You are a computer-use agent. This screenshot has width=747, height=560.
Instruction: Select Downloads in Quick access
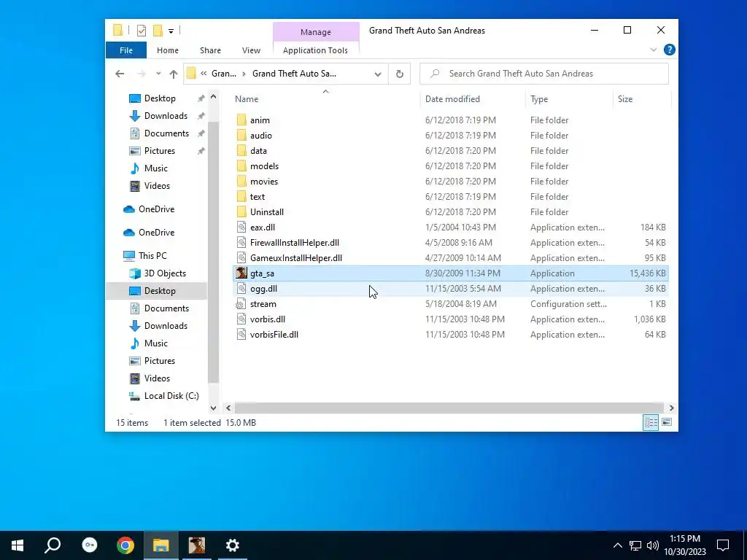coord(166,116)
